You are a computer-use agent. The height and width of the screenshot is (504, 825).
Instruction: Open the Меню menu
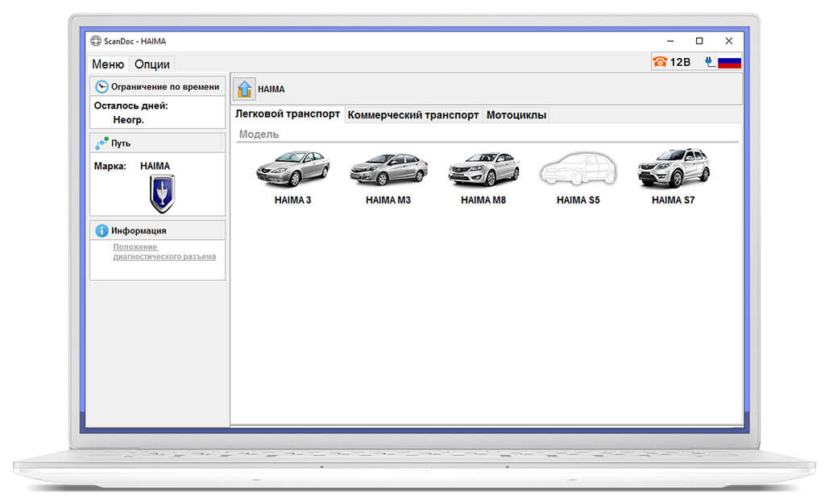coord(108,64)
